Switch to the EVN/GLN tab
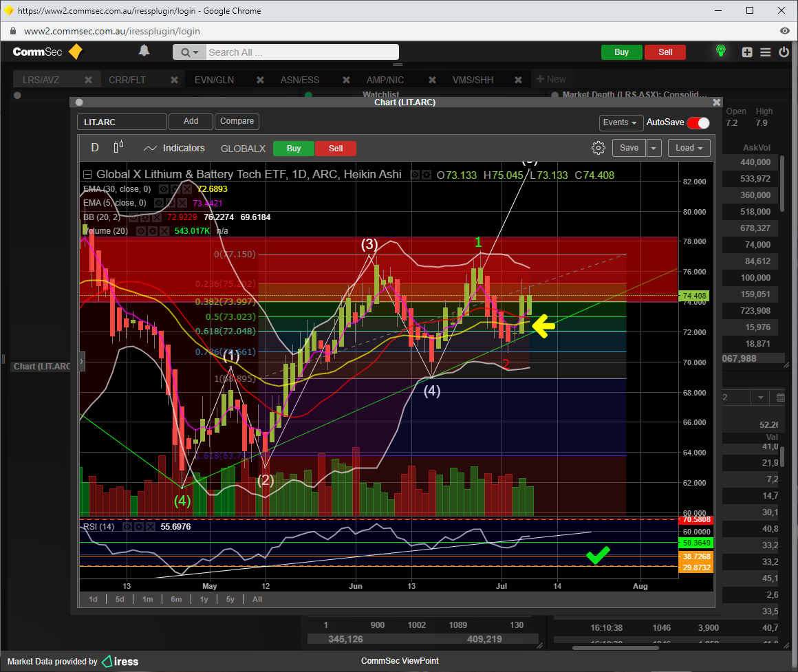Screen dimensions: 798x672 coord(214,80)
